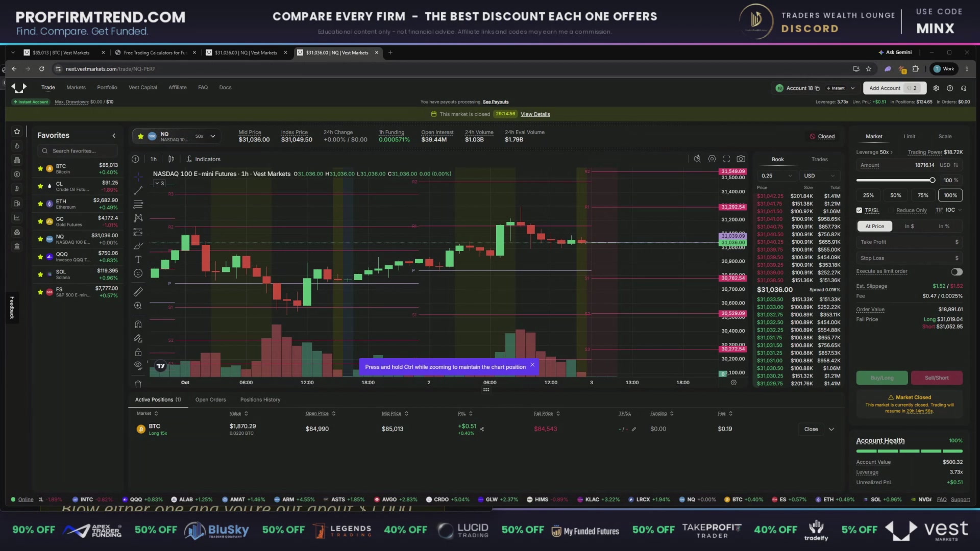
Task: Enter fullscreen chart mode
Action: [x=726, y=159]
